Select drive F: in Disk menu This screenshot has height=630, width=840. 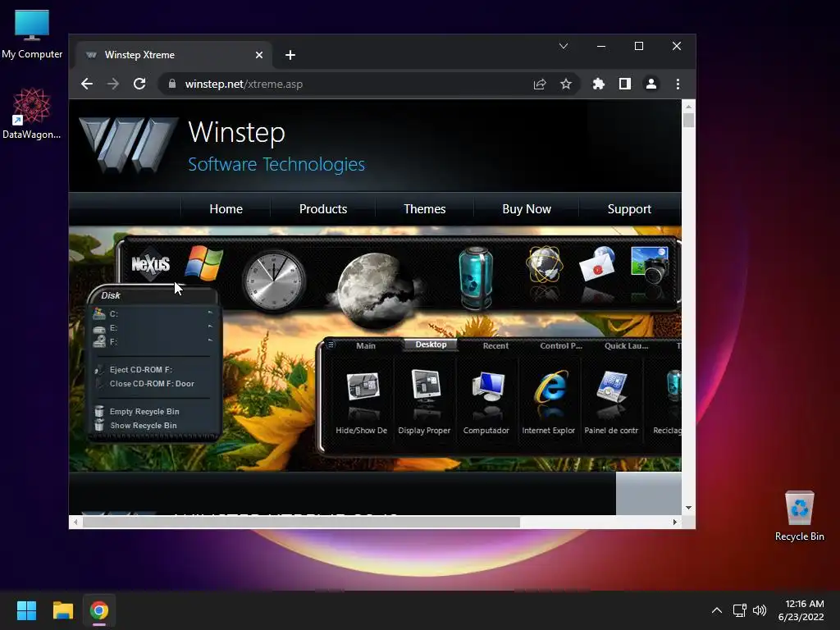pyautogui.click(x=153, y=342)
